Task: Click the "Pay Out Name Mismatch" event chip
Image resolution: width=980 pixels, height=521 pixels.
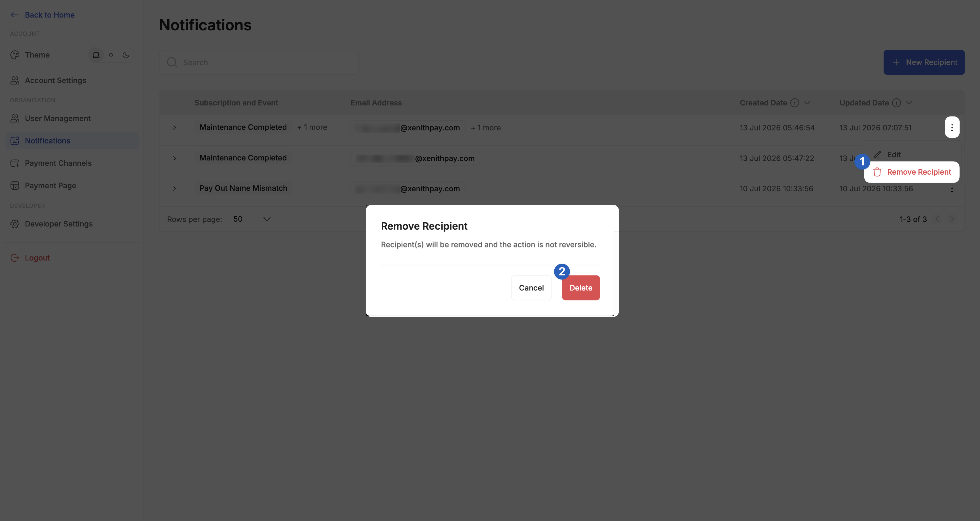Action: pyautogui.click(x=243, y=188)
